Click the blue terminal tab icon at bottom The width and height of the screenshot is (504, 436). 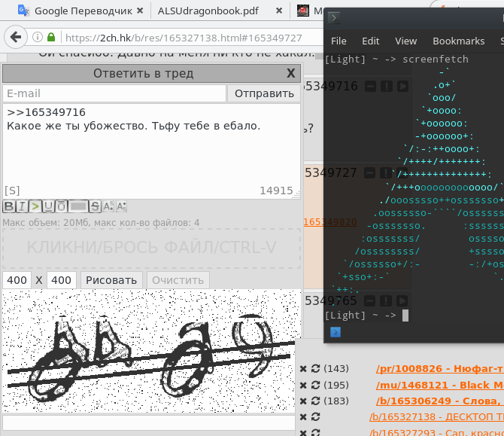click(x=335, y=332)
